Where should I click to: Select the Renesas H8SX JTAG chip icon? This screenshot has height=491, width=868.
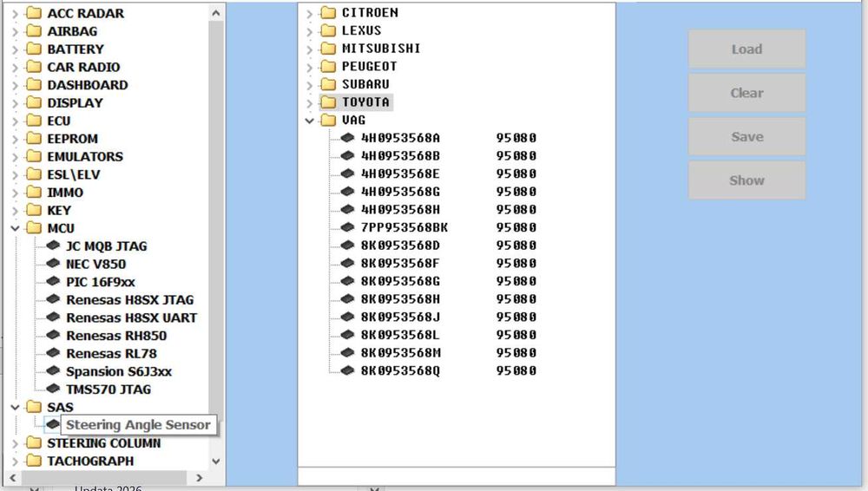tap(53, 299)
